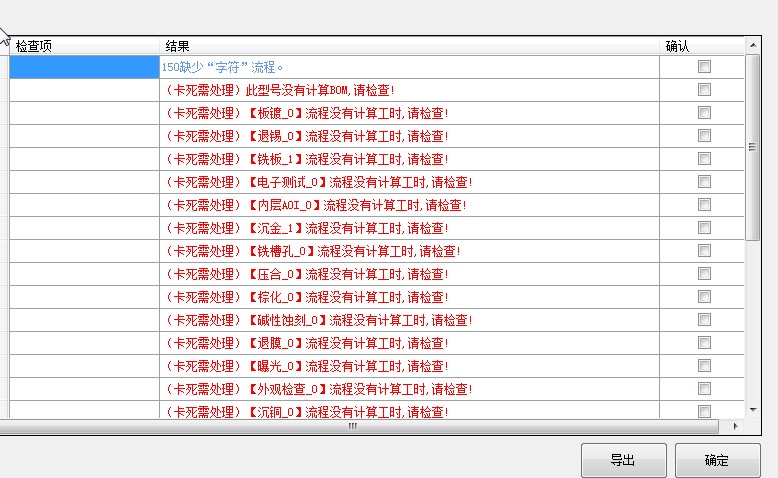Select the 【电子测试_0】流程没有计算工时 result
Image resolution: width=778 pixels, height=478 pixels.
pos(359,182)
